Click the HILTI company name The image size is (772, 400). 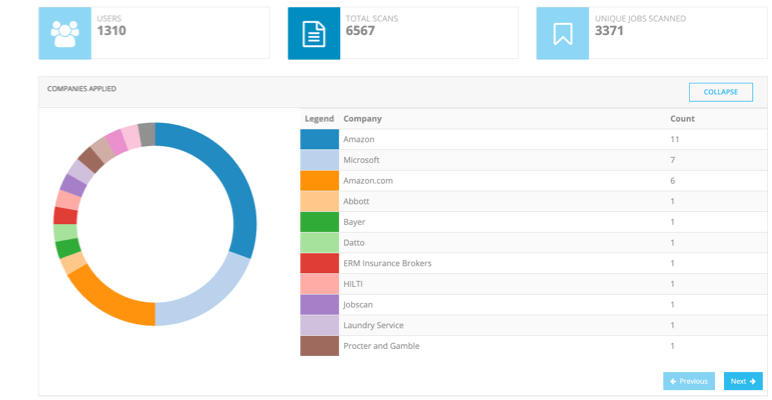pyautogui.click(x=353, y=284)
